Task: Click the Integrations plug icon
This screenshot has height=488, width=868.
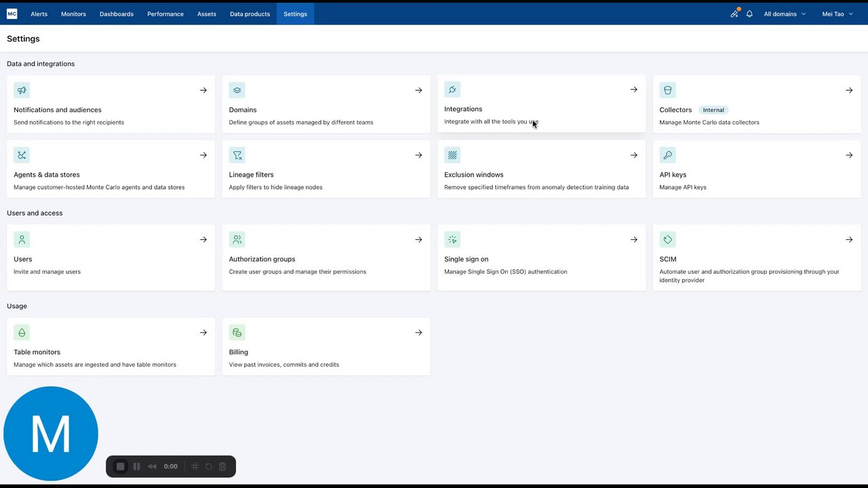Action: coord(452,89)
